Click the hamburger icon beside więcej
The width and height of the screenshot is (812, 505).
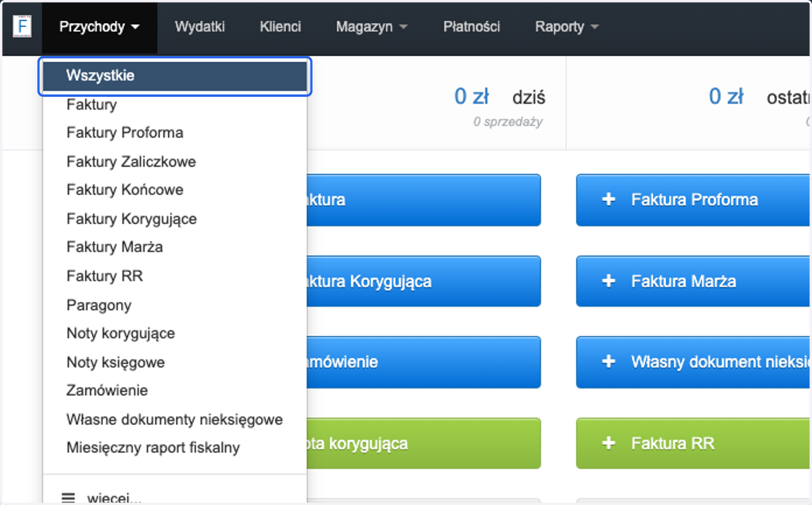point(68,498)
